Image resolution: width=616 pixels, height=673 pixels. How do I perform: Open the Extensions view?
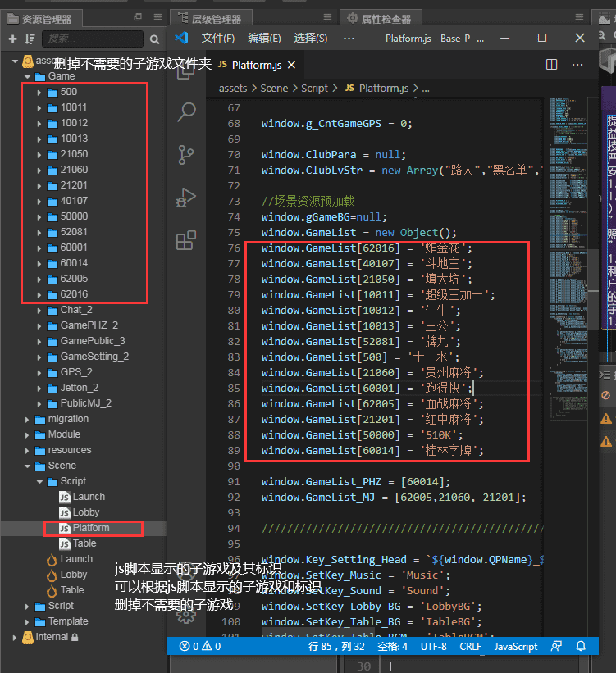point(186,241)
